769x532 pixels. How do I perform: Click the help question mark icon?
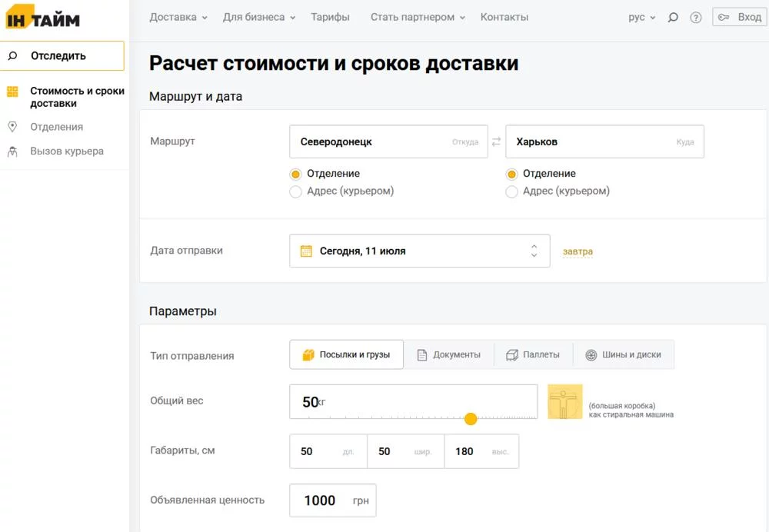pos(696,18)
